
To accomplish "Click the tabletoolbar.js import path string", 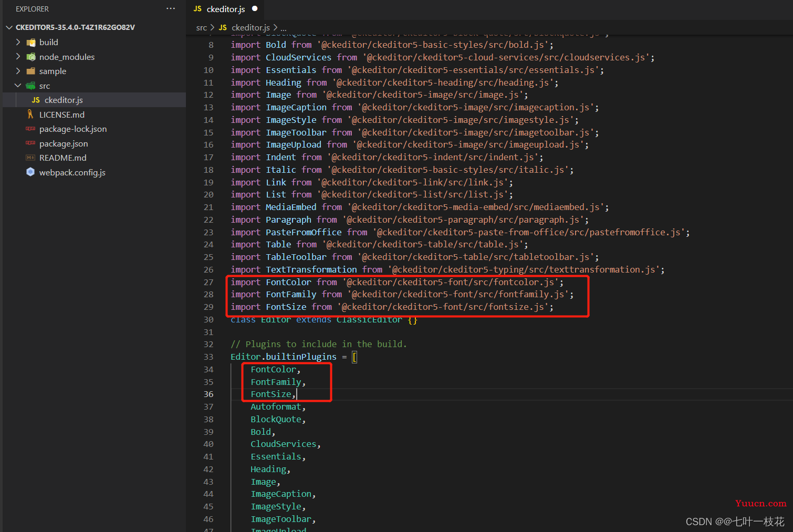I will 476,257.
